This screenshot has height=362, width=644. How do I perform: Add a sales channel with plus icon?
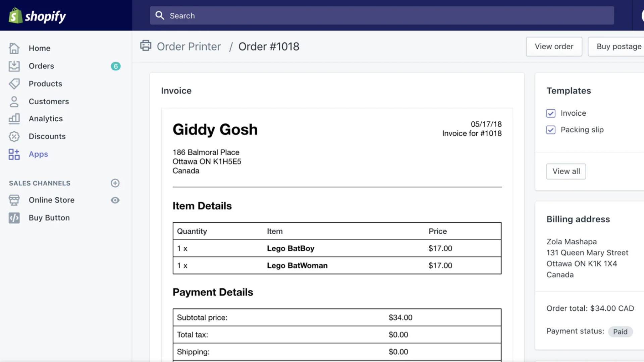point(115,183)
